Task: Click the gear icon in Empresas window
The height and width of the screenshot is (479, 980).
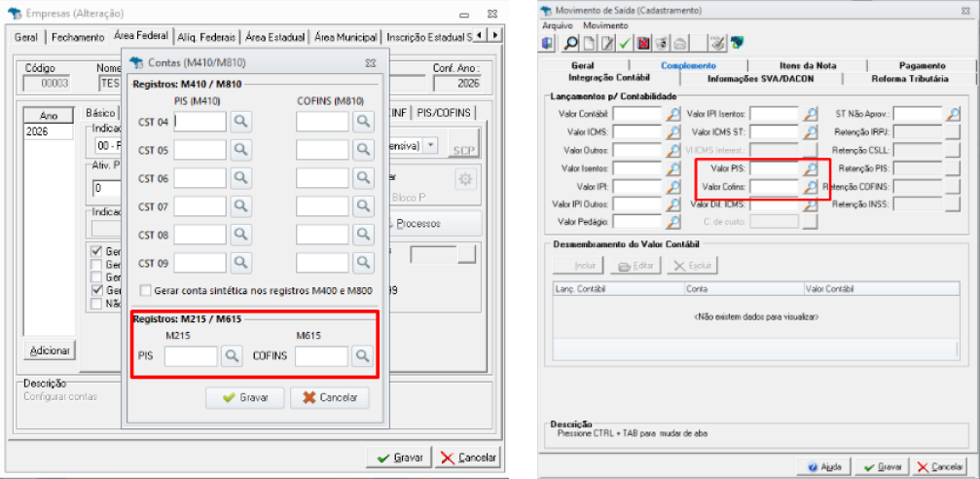Action: (x=465, y=180)
